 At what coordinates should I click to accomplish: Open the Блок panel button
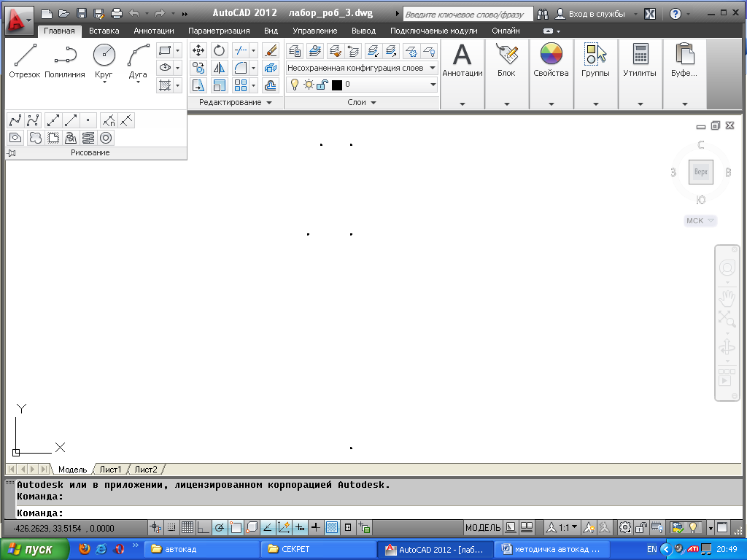506,74
